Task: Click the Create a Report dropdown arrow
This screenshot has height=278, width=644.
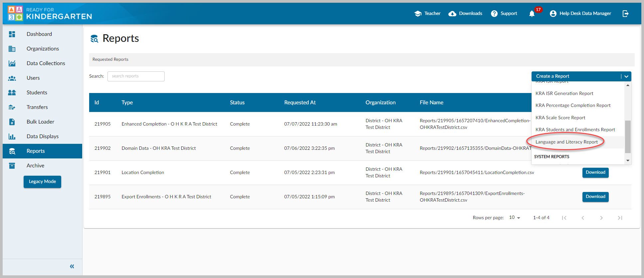Action: pos(626,76)
